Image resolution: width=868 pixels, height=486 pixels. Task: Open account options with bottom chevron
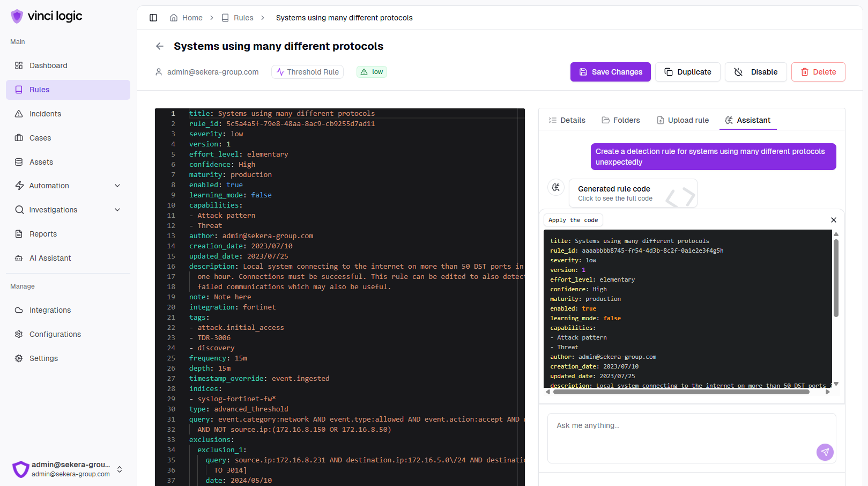(120, 469)
